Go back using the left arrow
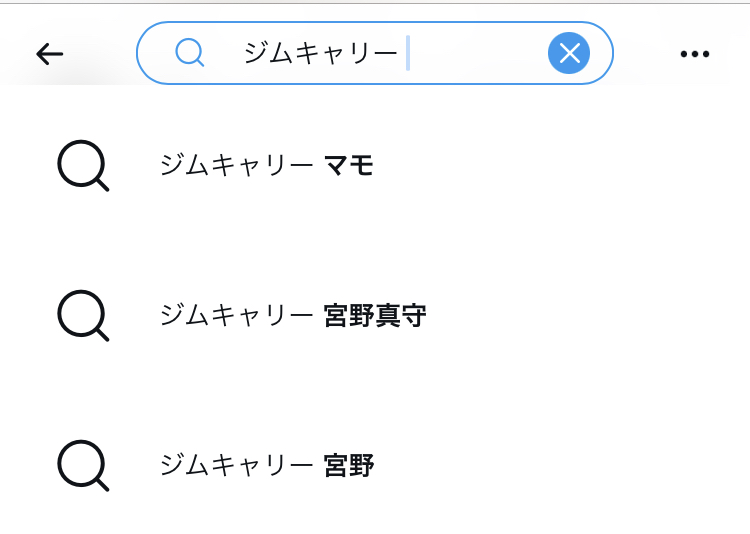750x534 pixels. 49,54
